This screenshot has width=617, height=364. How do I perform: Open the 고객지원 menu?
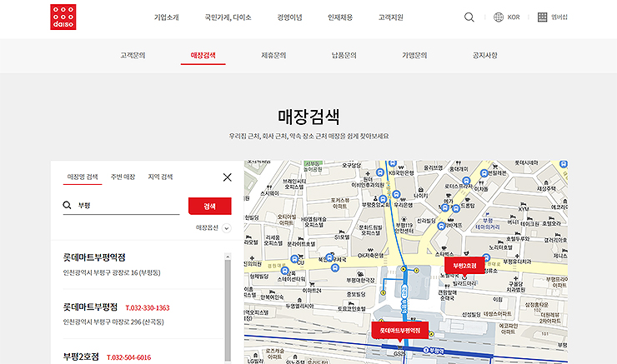pyautogui.click(x=391, y=17)
